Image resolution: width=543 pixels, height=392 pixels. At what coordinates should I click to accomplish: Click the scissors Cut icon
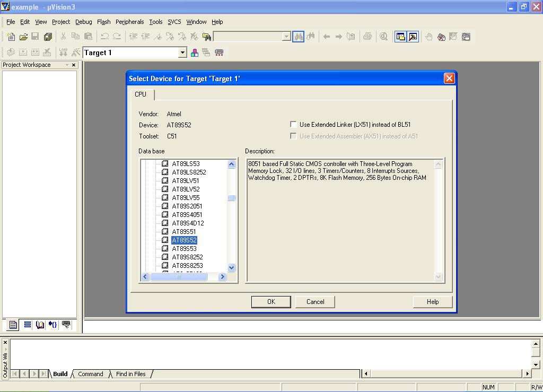pos(63,37)
